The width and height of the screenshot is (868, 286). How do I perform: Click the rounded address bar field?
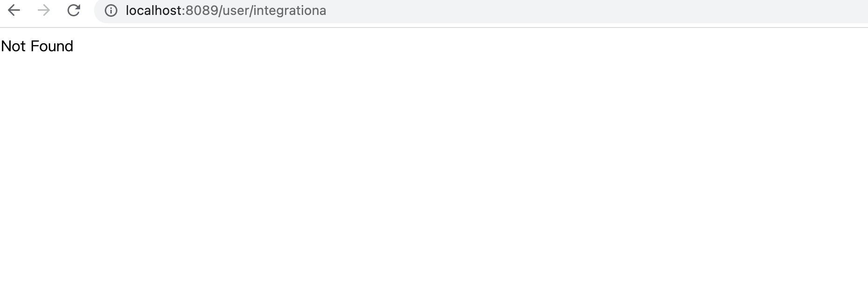click(x=466, y=10)
